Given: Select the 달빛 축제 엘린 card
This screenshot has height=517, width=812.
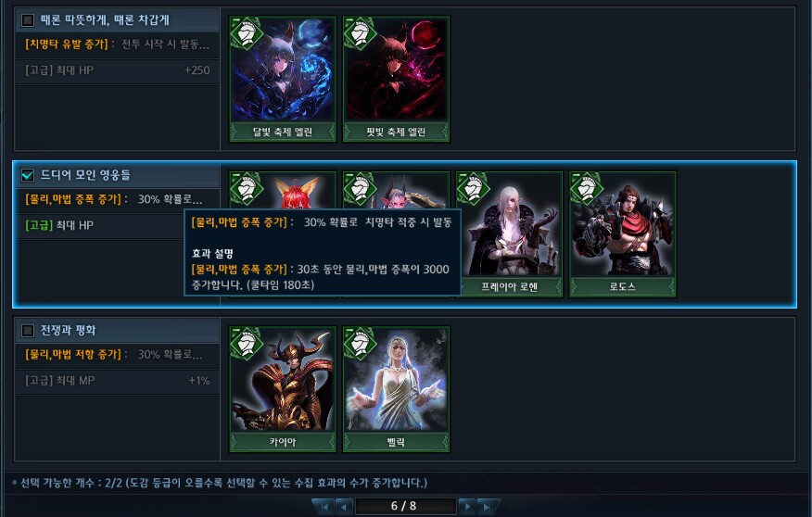Looking at the screenshot, I should tap(283, 79).
